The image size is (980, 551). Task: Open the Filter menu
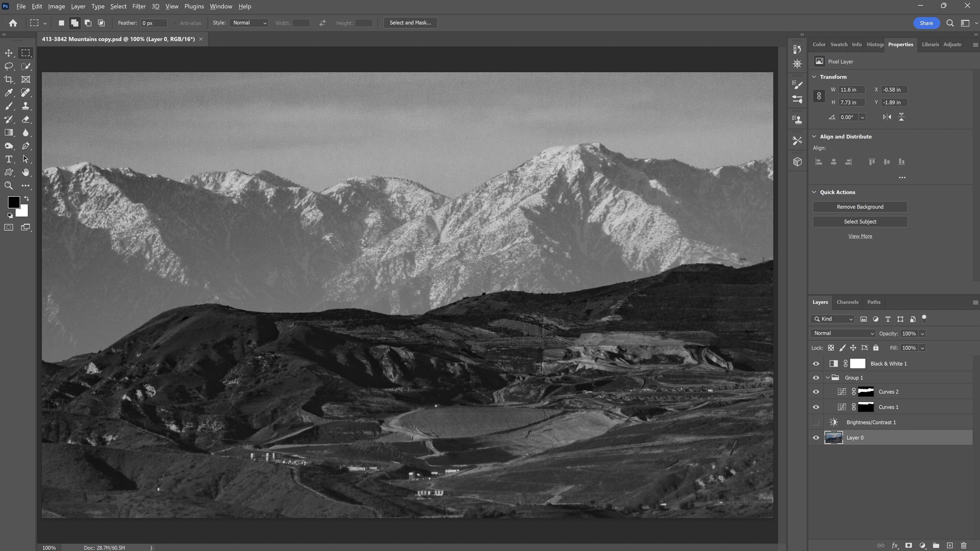coord(139,6)
